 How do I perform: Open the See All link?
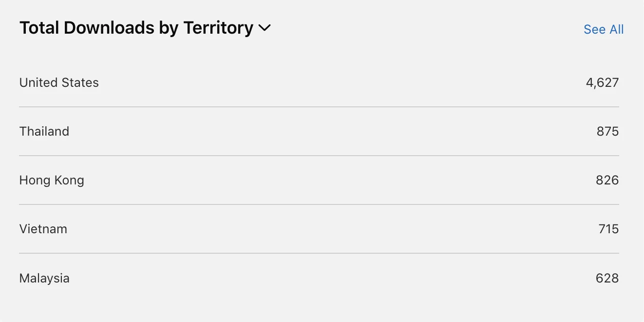pos(604,29)
